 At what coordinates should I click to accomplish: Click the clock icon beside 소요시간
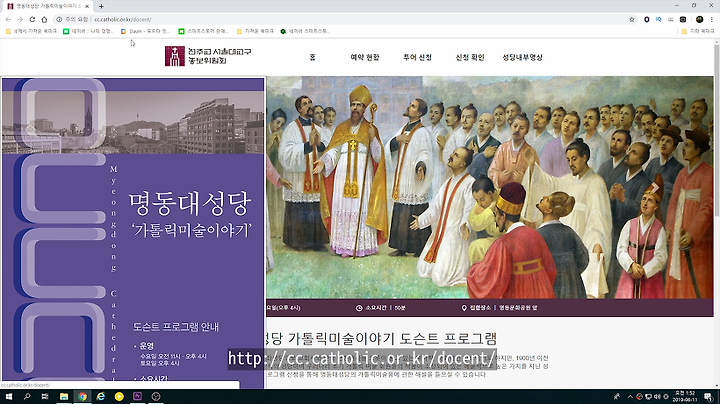pos(359,308)
